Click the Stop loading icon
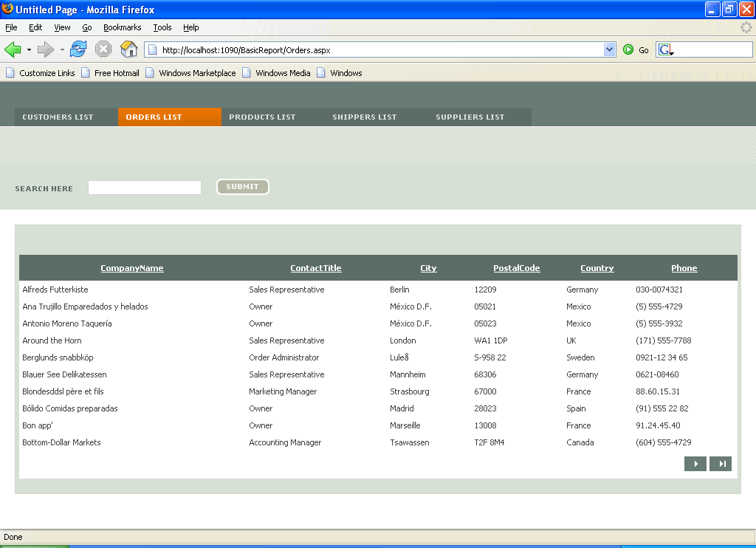Image resolution: width=756 pixels, height=548 pixels. [x=103, y=49]
